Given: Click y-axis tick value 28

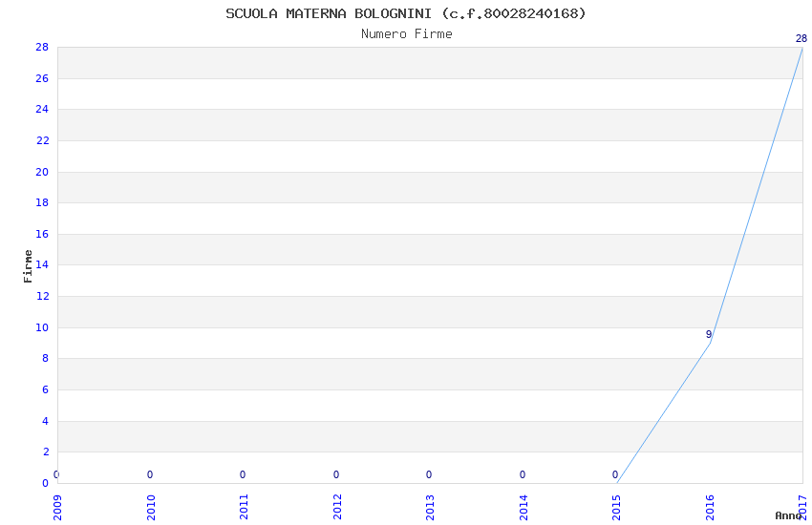Looking at the screenshot, I should [x=42, y=47].
